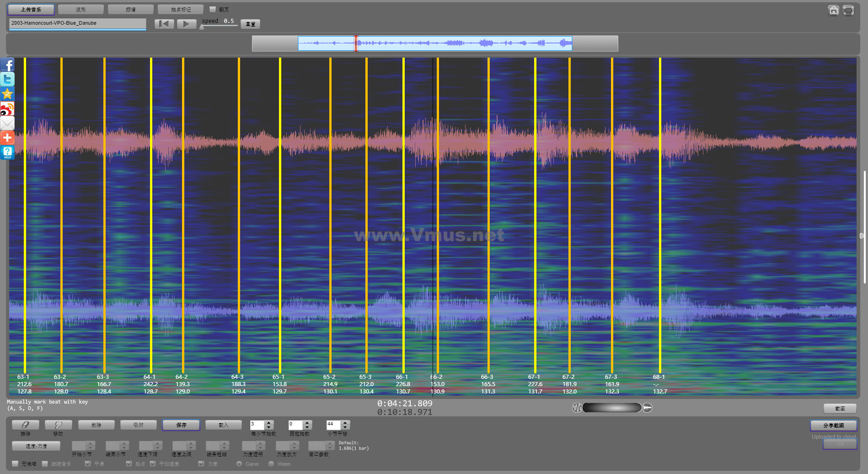This screenshot has width=868, height=474.
Task: Share to Twitter via sidebar icon
Action: (x=7, y=80)
